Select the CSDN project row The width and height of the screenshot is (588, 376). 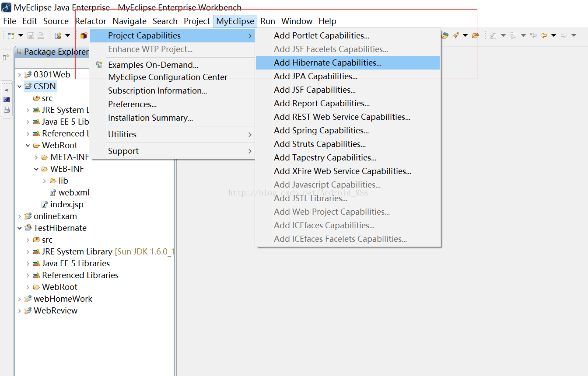pyautogui.click(x=40, y=86)
